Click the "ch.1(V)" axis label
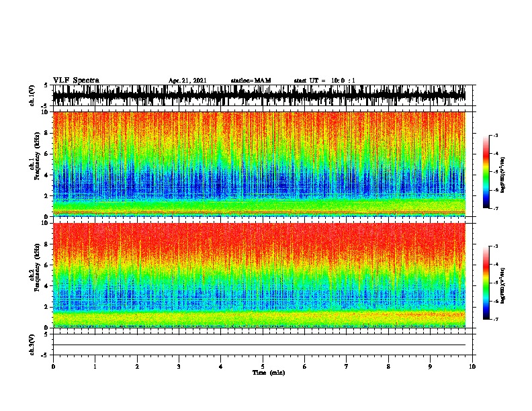532x411 pixels. pyautogui.click(x=32, y=95)
